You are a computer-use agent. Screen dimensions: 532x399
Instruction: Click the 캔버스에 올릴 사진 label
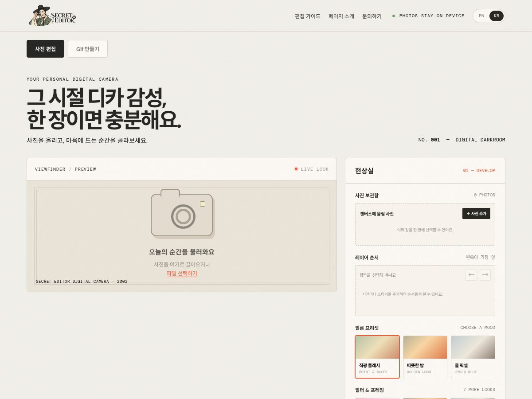(377, 214)
